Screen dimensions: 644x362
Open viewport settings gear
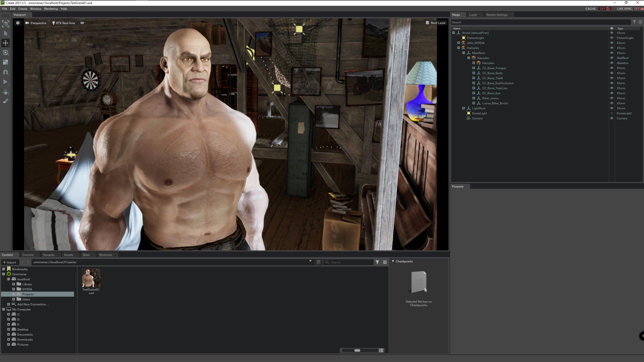[x=18, y=23]
